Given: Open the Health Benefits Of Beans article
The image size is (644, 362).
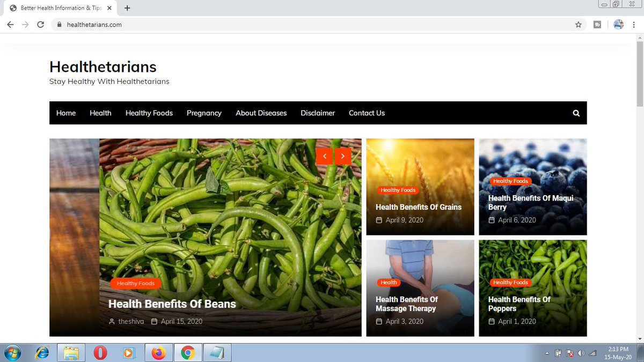Looking at the screenshot, I should [172, 304].
